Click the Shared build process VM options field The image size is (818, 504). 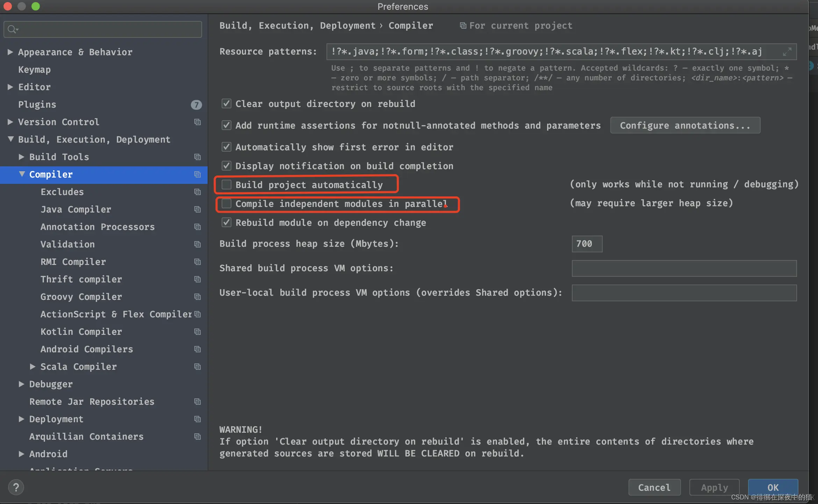[684, 268]
